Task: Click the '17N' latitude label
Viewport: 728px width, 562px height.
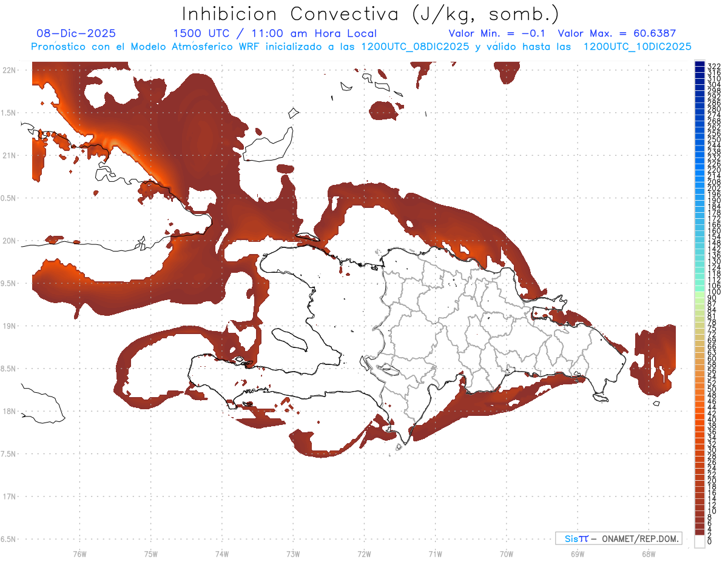Action: pos(9,497)
